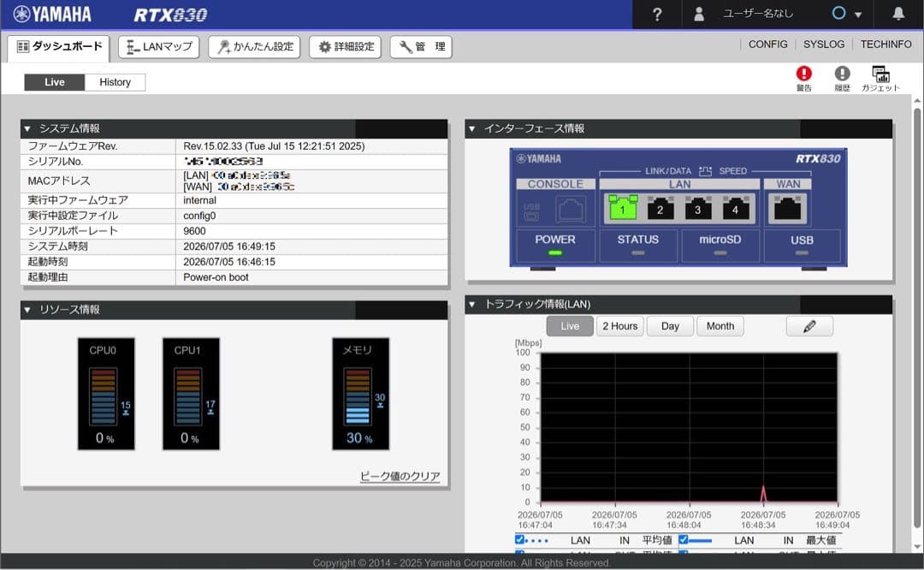Open the 履歴 history icon
The image size is (924, 570).
(842, 79)
